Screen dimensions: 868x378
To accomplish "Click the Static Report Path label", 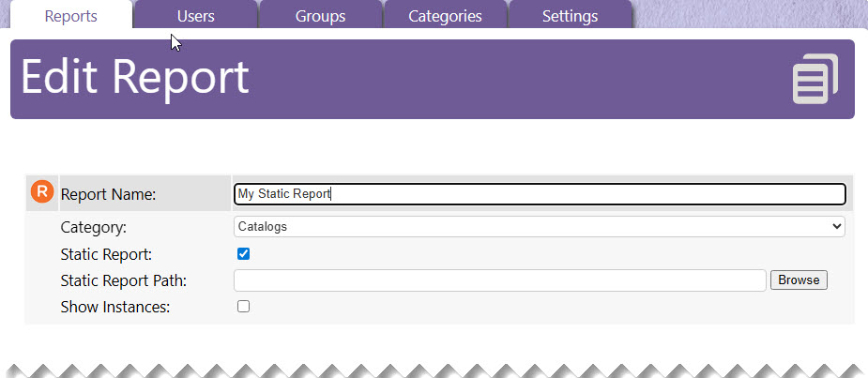I will point(124,280).
